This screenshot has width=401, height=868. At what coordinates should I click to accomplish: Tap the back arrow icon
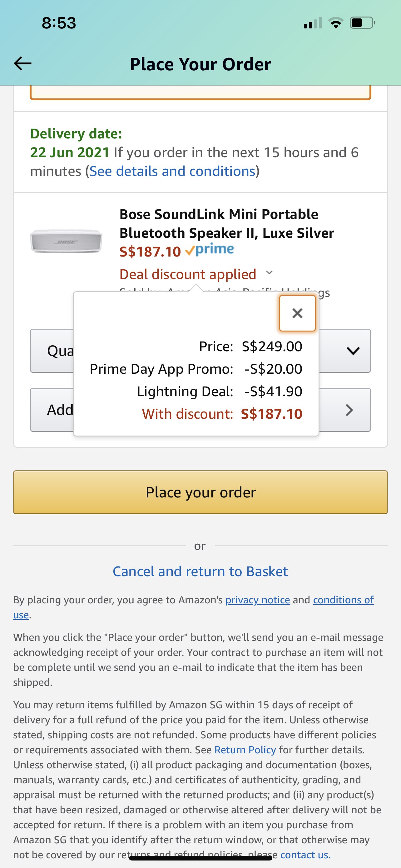[22, 63]
